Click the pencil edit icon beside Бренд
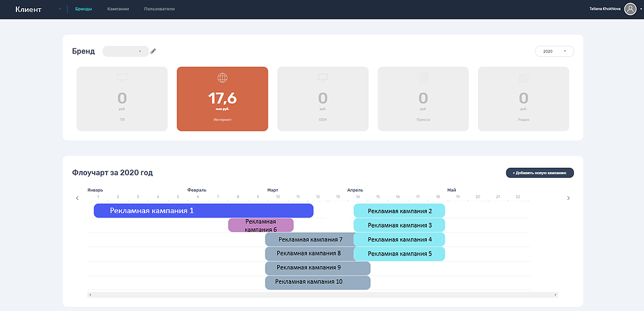Screen dimensions: 644x311 153,51
